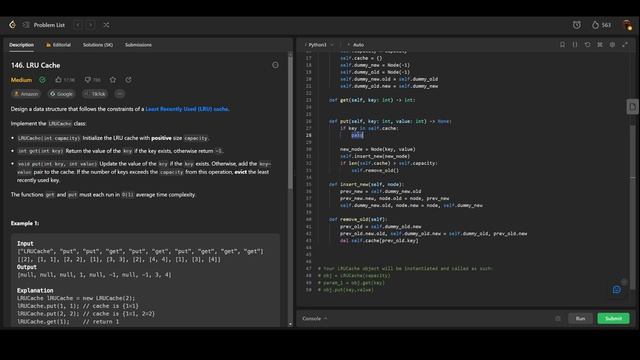Click the small icon left of Run
The width and height of the screenshot is (640, 360).
click(x=558, y=318)
